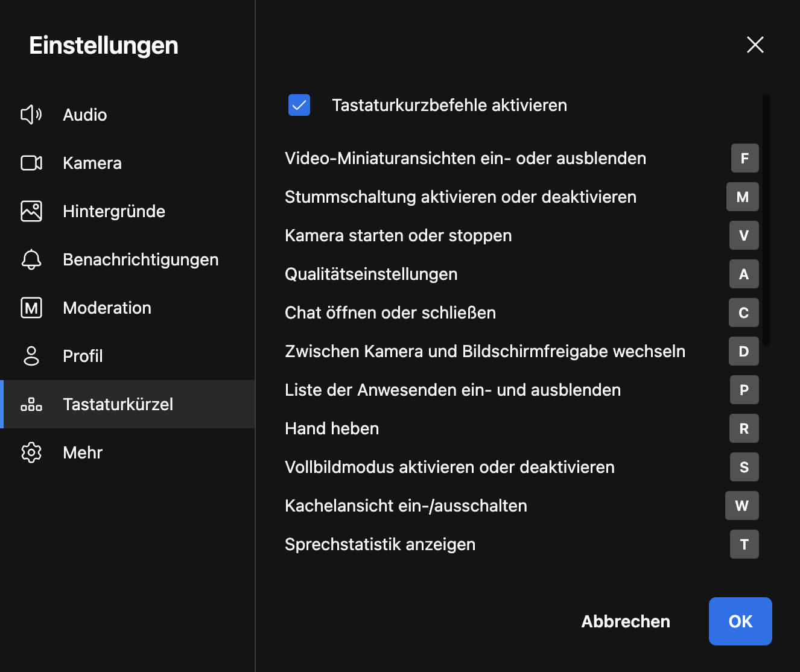800x672 pixels.
Task: Switch to the Benachrichtigungen tab
Action: coord(141,259)
